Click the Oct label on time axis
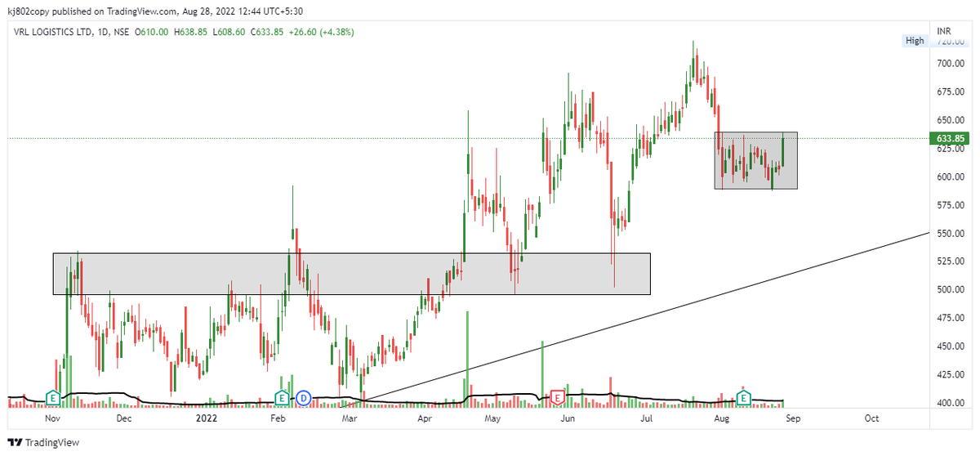Viewport: 980px width, 456px height. [x=871, y=418]
